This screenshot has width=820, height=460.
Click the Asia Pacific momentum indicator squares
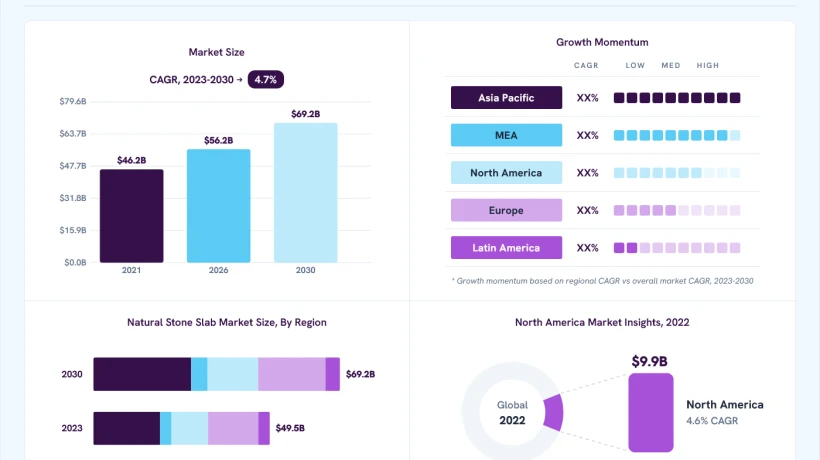pos(677,98)
